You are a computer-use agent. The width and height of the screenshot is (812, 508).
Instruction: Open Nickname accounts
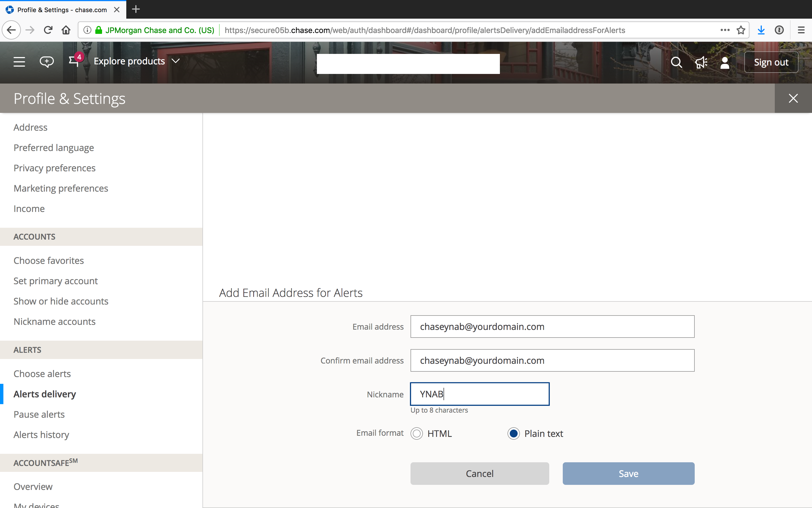(x=55, y=321)
